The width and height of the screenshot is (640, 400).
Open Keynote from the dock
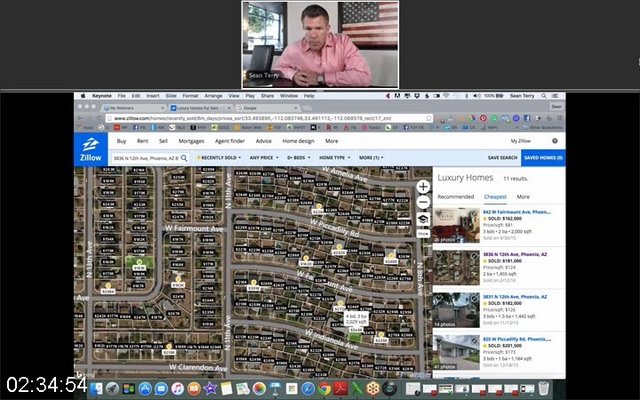coord(276,389)
